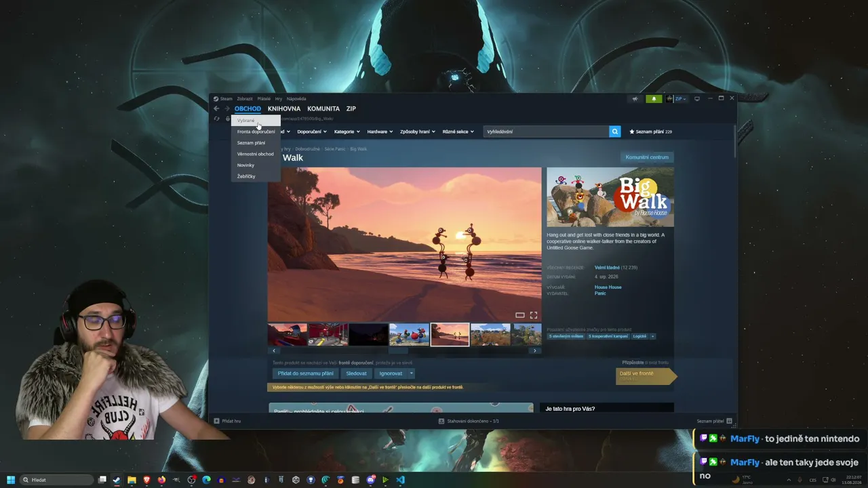Viewport: 868px width, 488px height.
Task: Click the Sledovat button
Action: click(357, 373)
